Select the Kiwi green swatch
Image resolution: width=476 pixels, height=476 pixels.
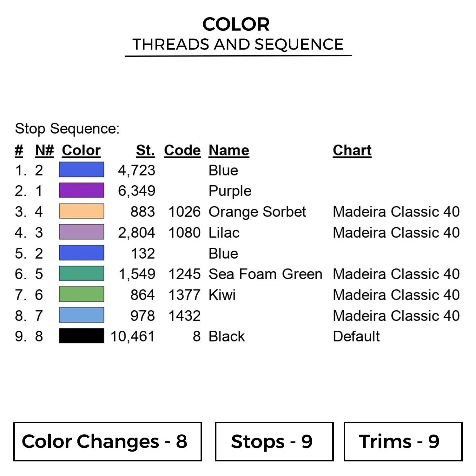tap(82, 294)
